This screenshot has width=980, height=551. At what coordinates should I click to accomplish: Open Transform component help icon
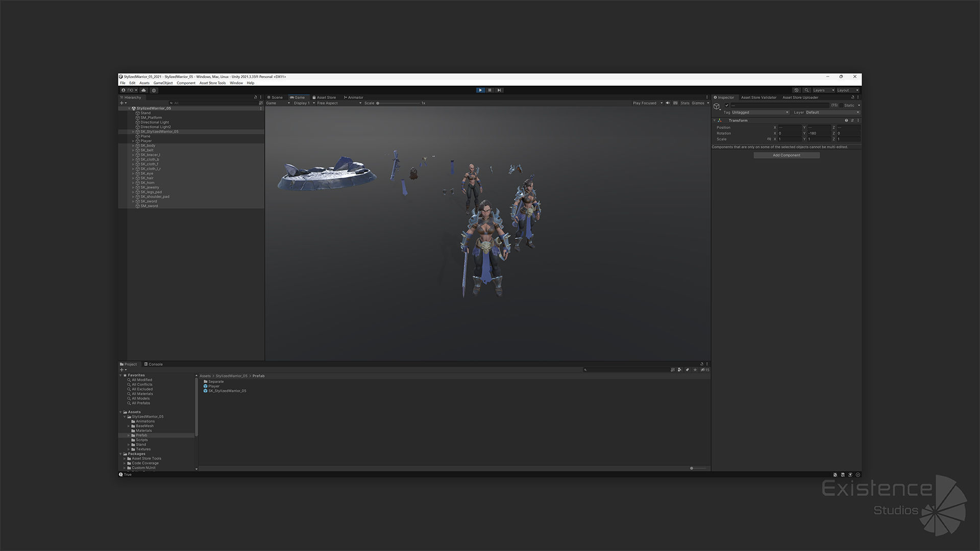846,120
